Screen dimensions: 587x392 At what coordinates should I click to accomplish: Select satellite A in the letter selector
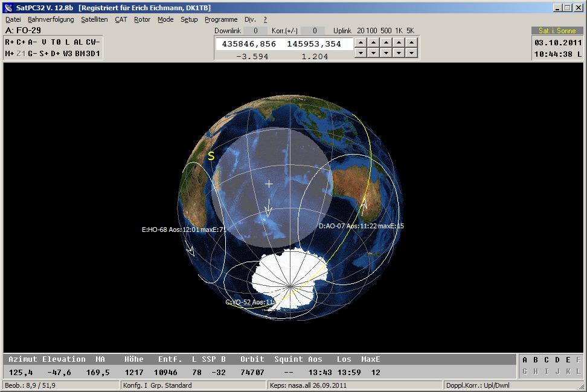[525, 361]
